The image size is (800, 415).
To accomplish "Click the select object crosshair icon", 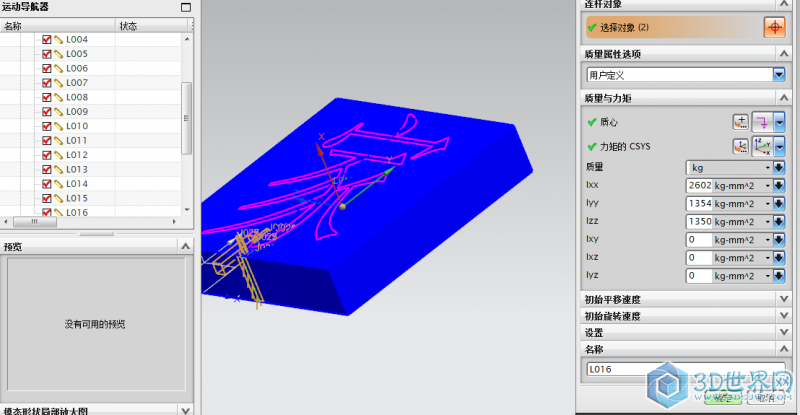I will [774, 27].
